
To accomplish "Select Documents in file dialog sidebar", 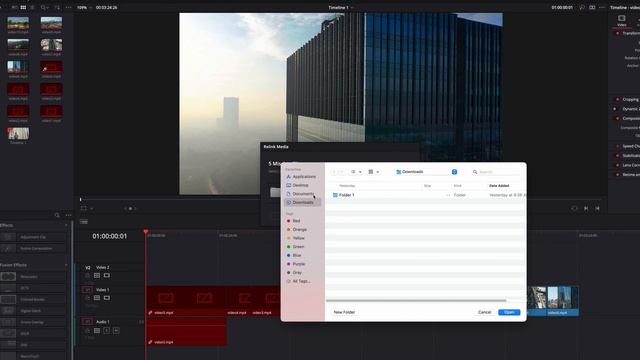I will coord(301,194).
